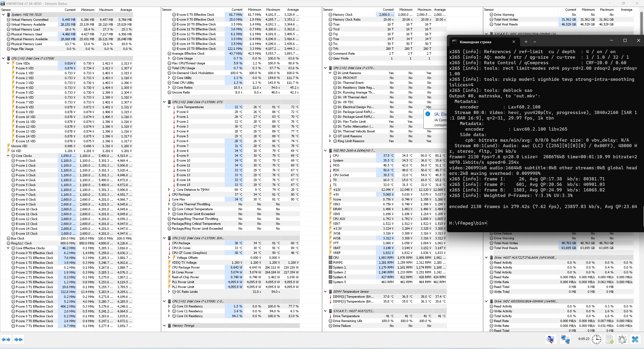Close the Командная строка tab
This screenshot has width=644, height=349.
(x=514, y=42)
